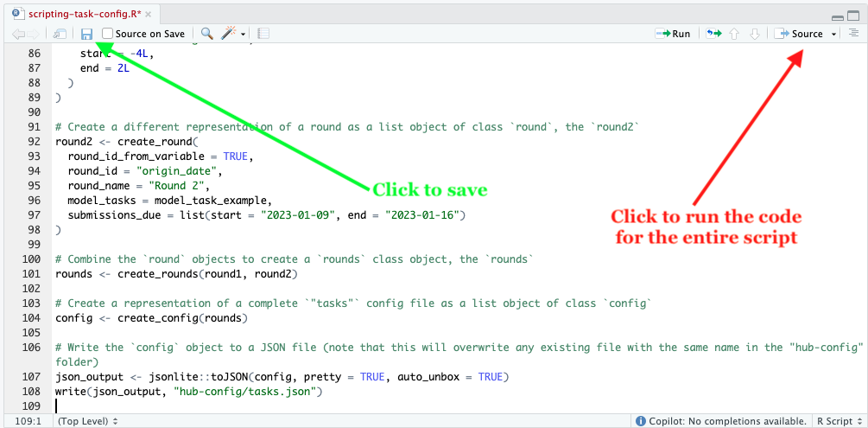
Task: Click cursor position 109:1 indicator
Action: point(29,421)
